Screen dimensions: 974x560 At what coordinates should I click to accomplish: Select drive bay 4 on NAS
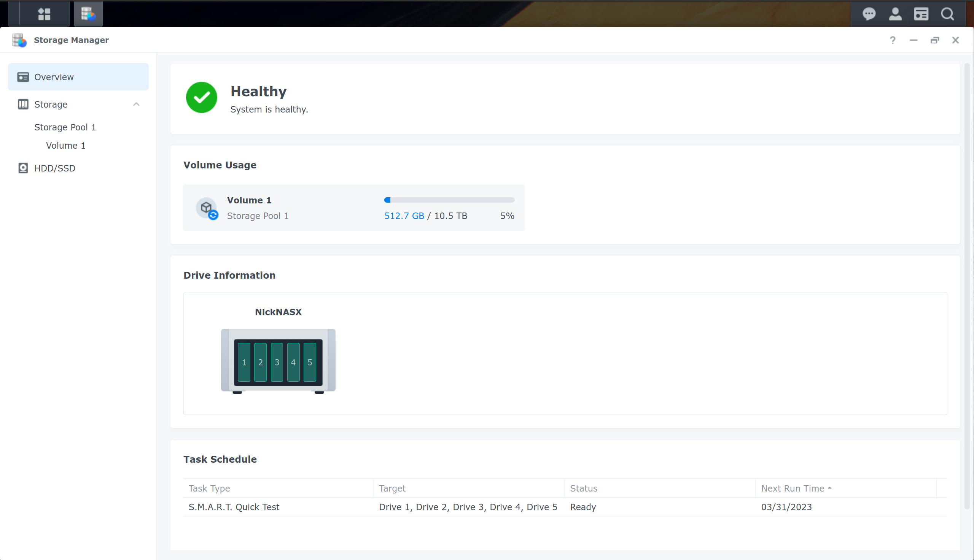click(293, 362)
